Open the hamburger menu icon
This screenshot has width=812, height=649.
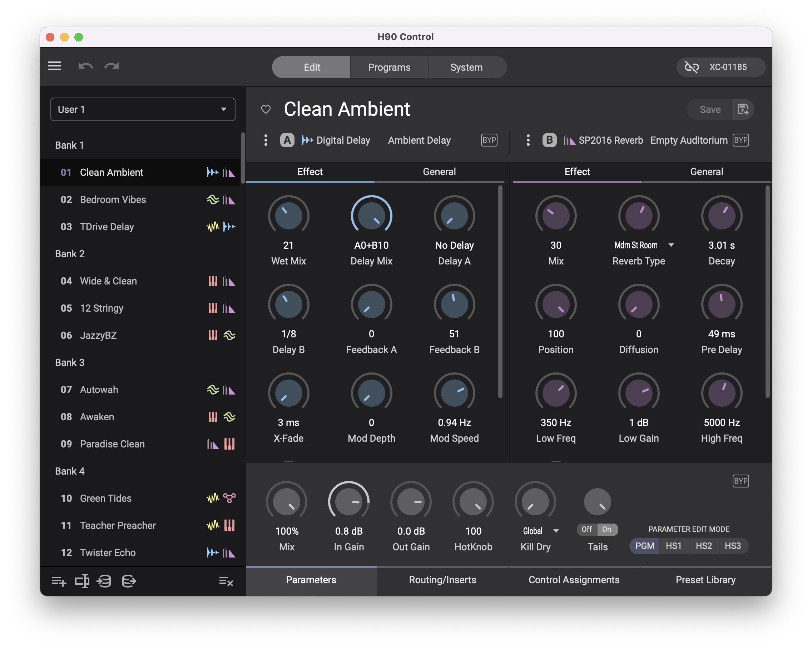point(54,66)
